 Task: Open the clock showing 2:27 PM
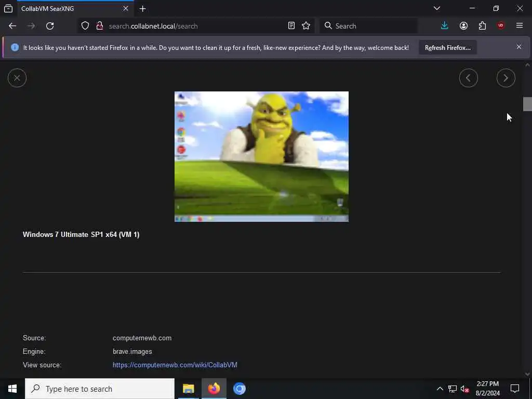[487, 389]
